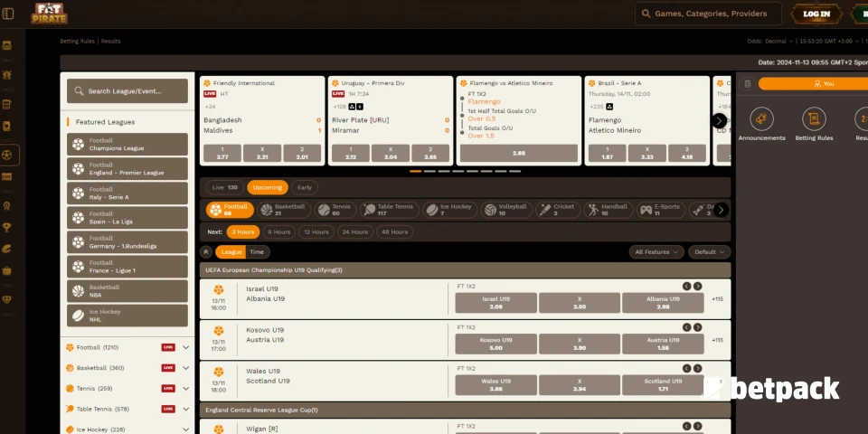Image resolution: width=868 pixels, height=434 pixels.
Task: Open the Betting Rules scroll icon
Action: click(813, 119)
